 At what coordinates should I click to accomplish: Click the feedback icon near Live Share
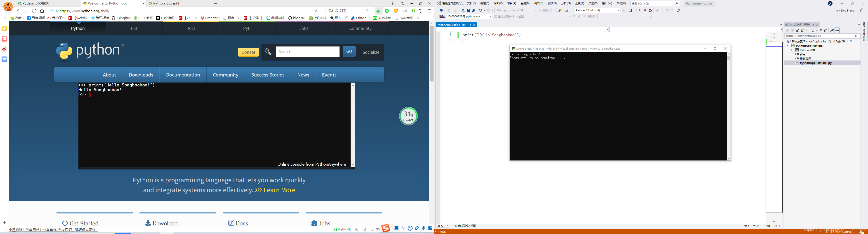coord(862,10)
